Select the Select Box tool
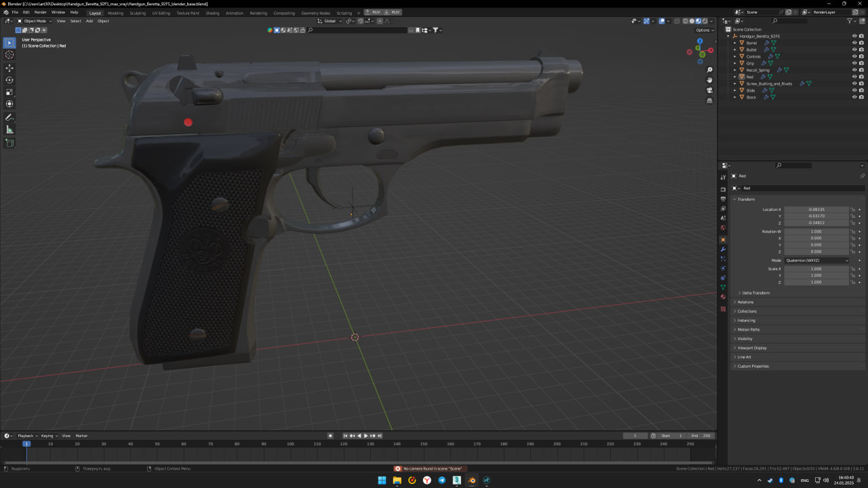The image size is (868, 488). coord(9,43)
